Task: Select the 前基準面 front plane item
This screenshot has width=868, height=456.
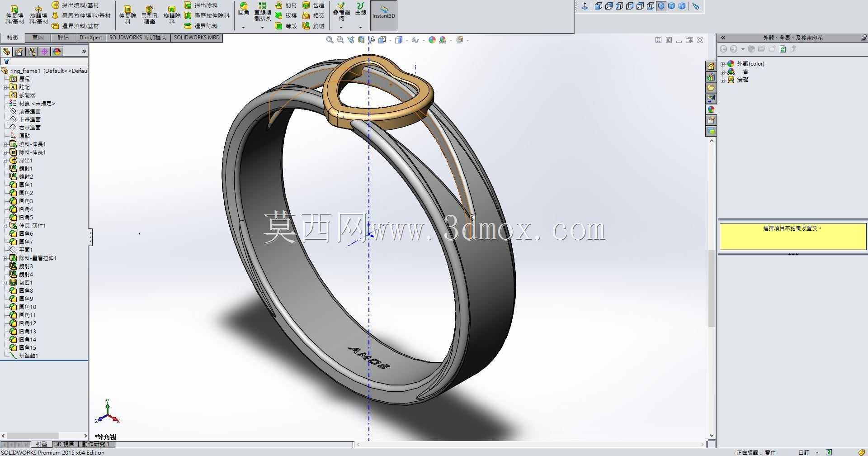Action: coord(25,111)
